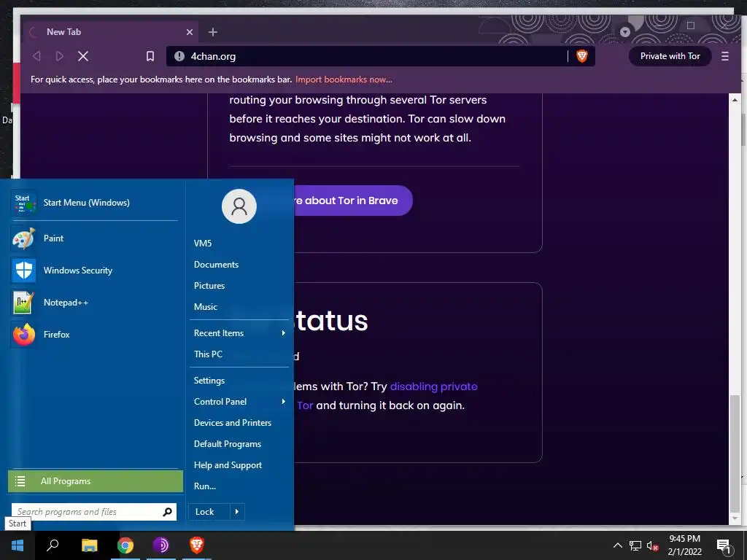Open File Explorer from the taskbar
This screenshot has width=747, height=560.
89,545
